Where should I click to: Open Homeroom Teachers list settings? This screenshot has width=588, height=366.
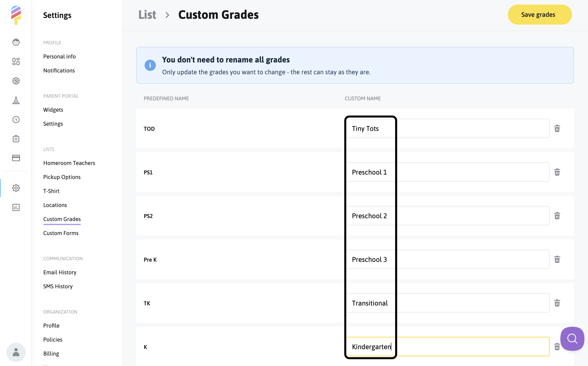[x=69, y=163]
